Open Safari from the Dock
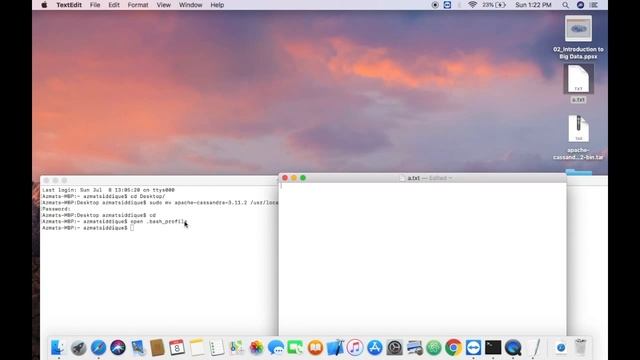 pos(98,348)
